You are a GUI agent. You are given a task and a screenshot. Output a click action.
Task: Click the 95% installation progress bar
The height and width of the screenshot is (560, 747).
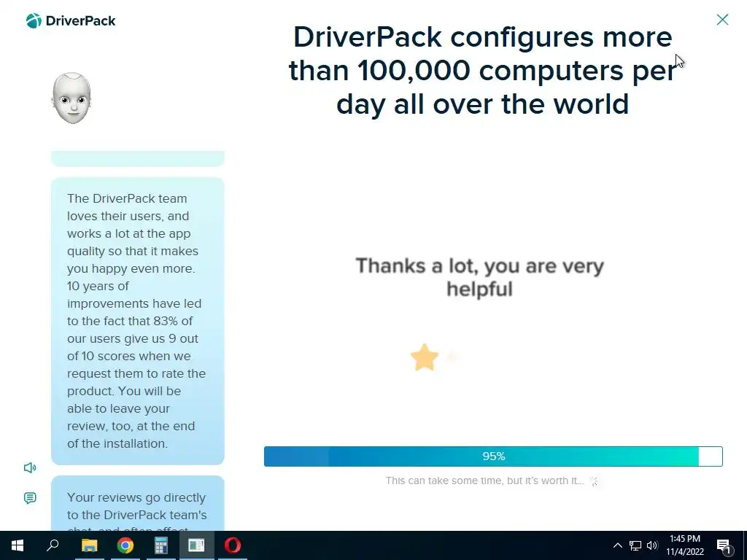point(493,456)
